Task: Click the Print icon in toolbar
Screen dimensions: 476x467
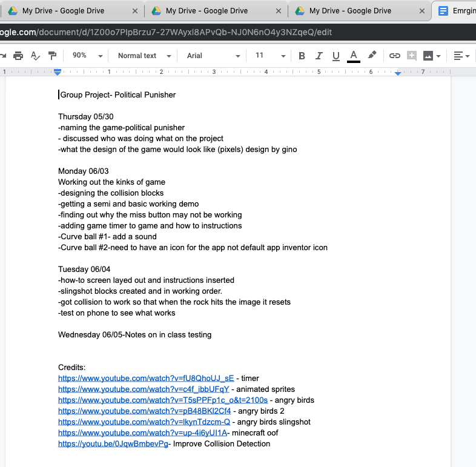Action: (x=18, y=56)
